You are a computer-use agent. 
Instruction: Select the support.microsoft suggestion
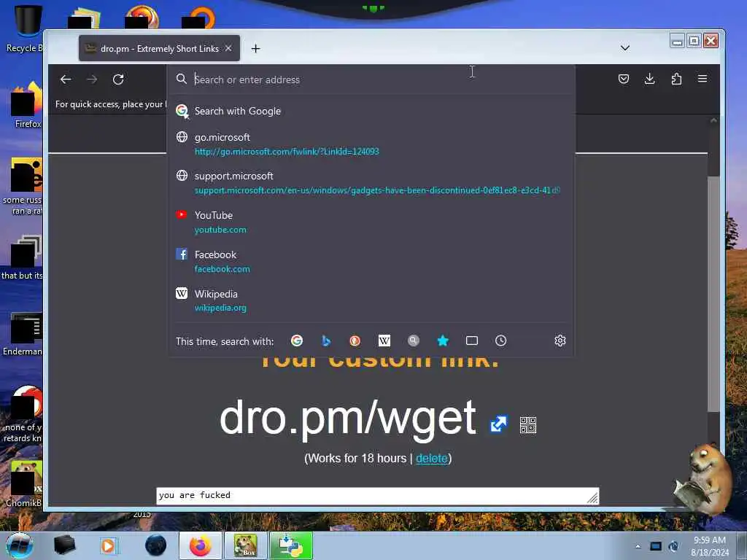(371, 183)
